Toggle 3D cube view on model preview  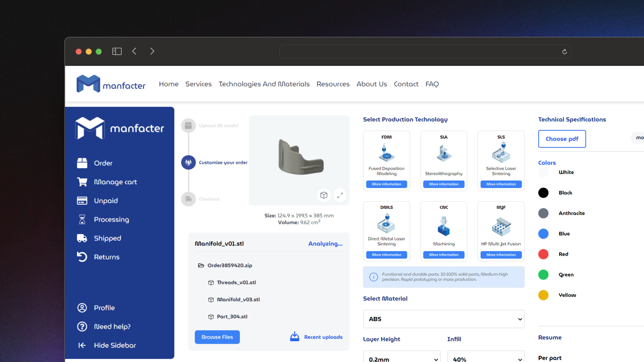(324, 195)
